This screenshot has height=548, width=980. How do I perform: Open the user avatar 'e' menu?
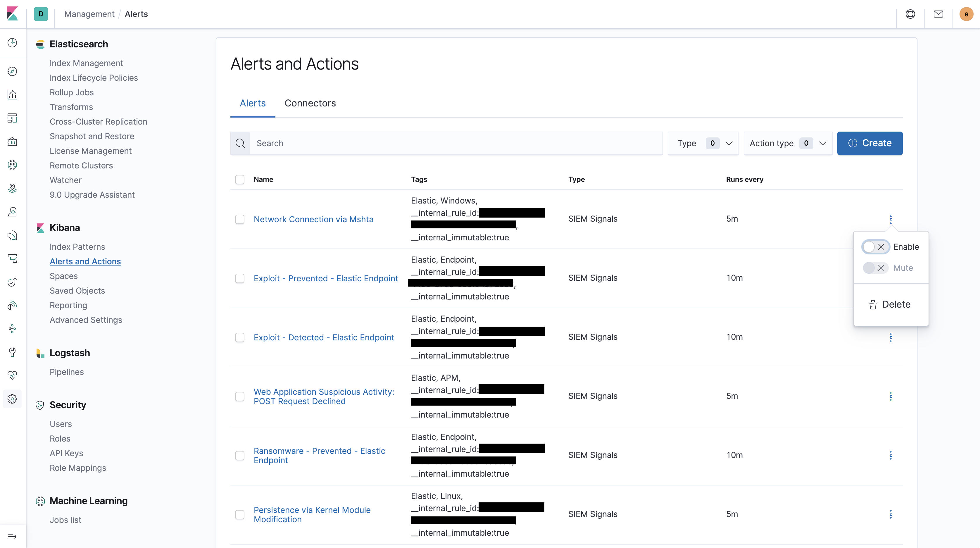point(966,14)
